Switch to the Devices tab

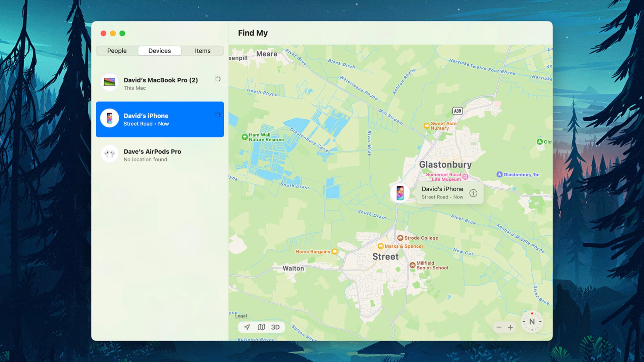pos(159,51)
